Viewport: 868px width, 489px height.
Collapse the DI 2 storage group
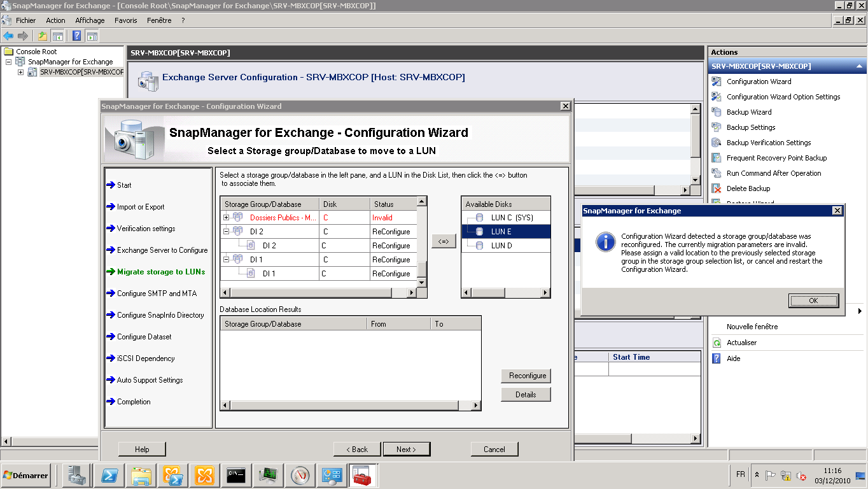(226, 232)
